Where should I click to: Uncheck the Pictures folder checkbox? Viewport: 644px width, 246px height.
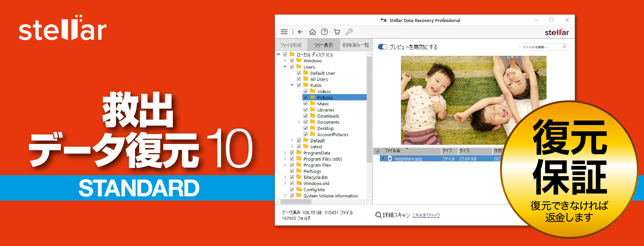click(306, 97)
